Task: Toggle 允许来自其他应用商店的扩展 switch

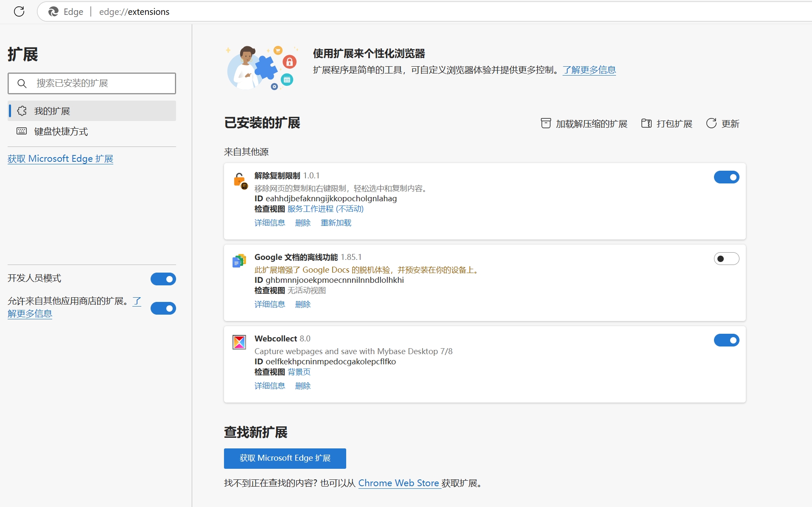Action: [x=163, y=308]
